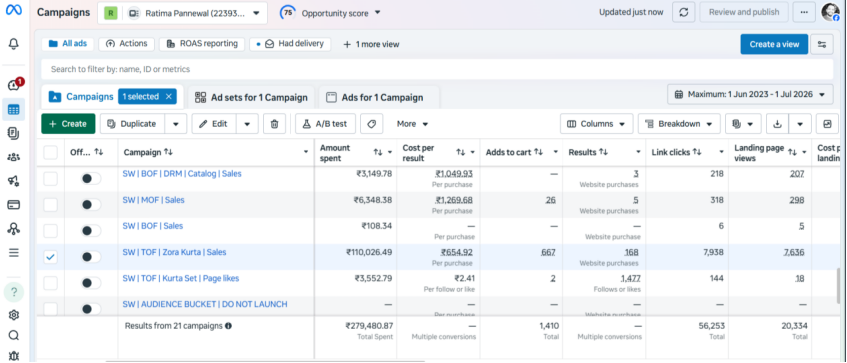847x363 pixels.
Task: Uncheck the SW | TOF | Zora Kurta row
Action: 50,257
